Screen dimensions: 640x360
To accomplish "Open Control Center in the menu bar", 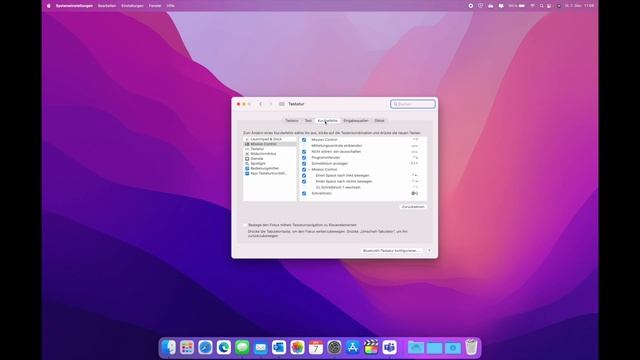I will (x=549, y=6).
